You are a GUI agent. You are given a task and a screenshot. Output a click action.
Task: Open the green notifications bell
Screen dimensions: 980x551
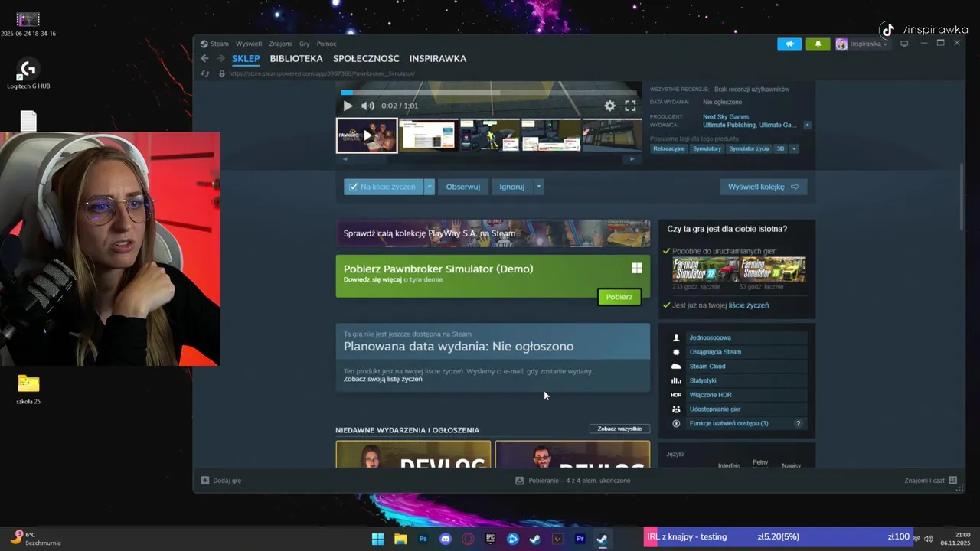pyautogui.click(x=818, y=44)
